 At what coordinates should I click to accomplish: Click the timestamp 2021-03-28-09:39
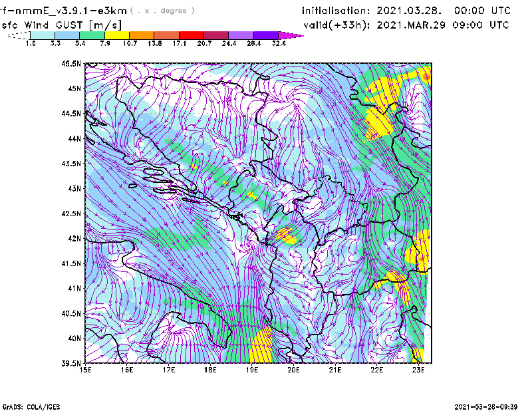486,407
